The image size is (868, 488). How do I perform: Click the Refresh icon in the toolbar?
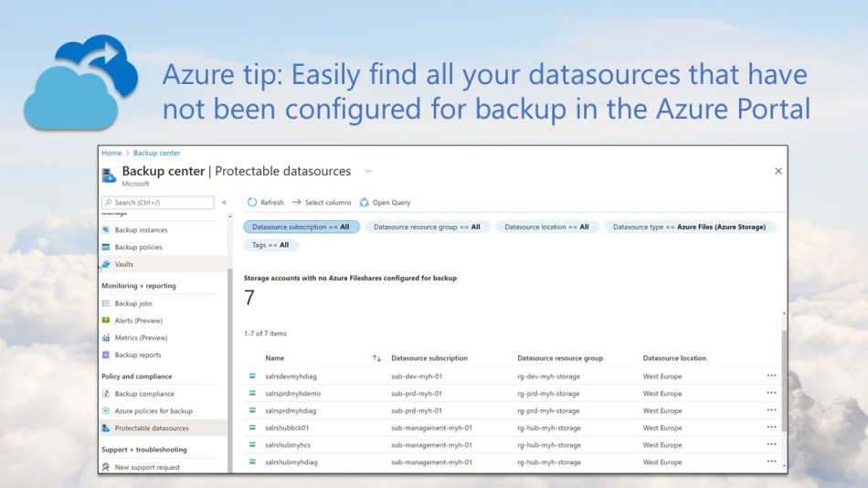[252, 203]
